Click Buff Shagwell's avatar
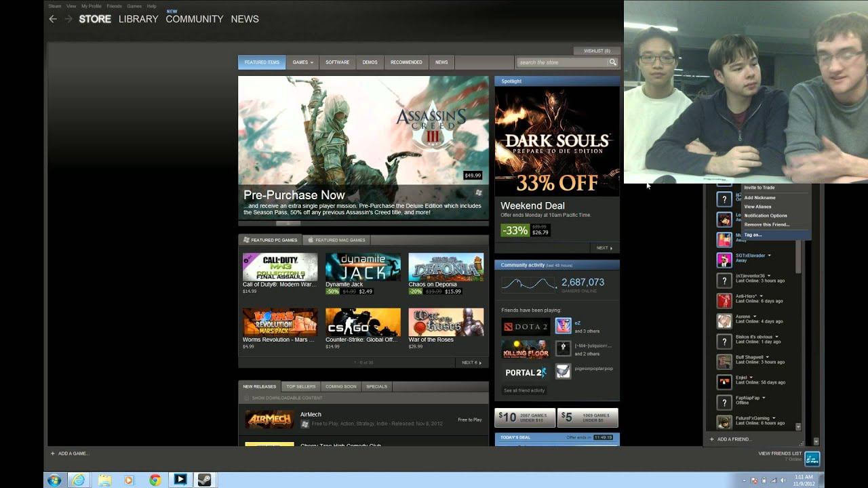This screenshot has height=488, width=868. [724, 361]
